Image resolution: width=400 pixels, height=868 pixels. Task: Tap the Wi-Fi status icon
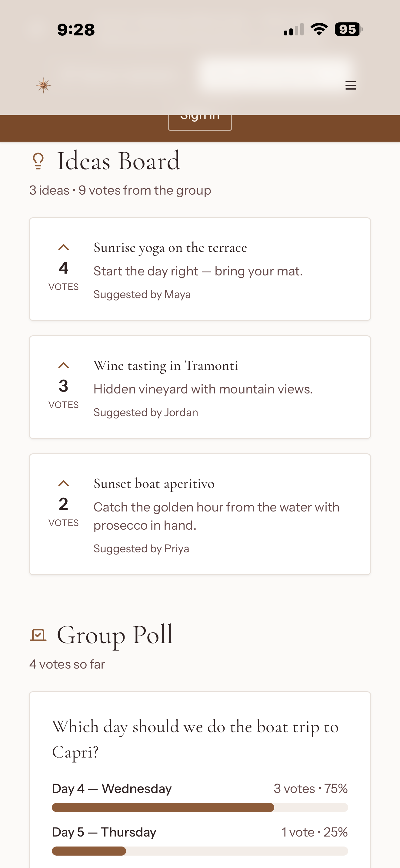click(x=319, y=29)
